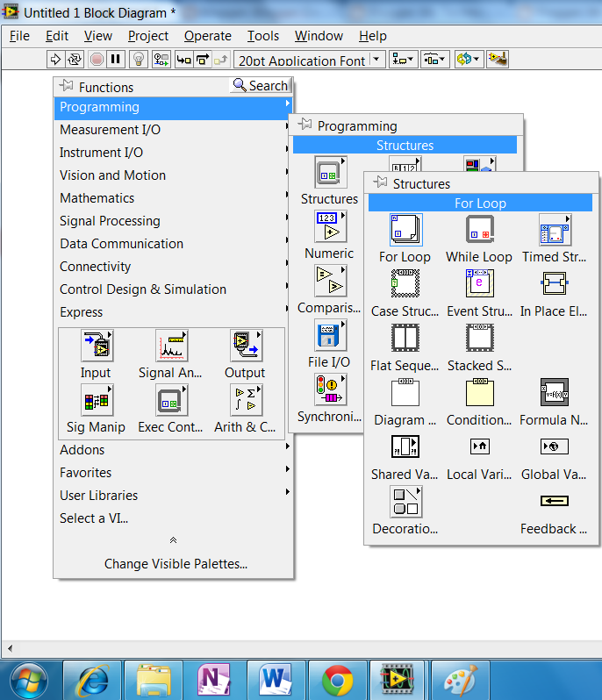The height and width of the screenshot is (700, 602).
Task: Open the Signal Analysis subpalette icon
Action: (x=171, y=346)
